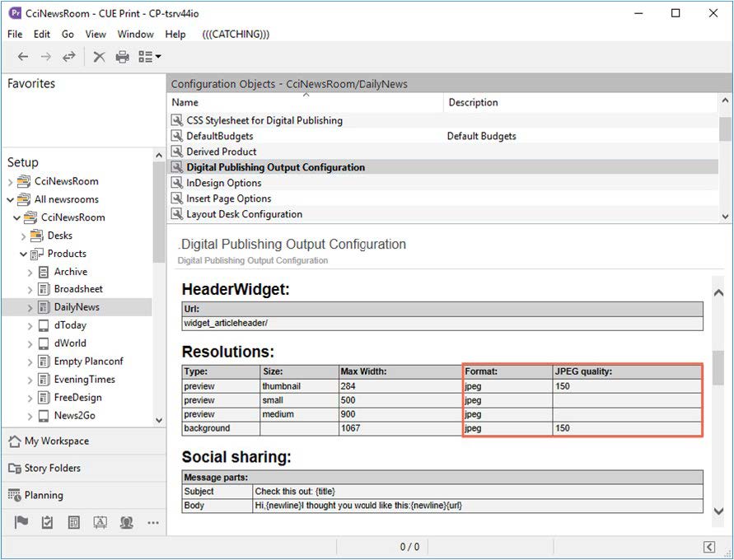Click the users icon in bottom strip
Screen dimensions: 734x560
(126, 522)
